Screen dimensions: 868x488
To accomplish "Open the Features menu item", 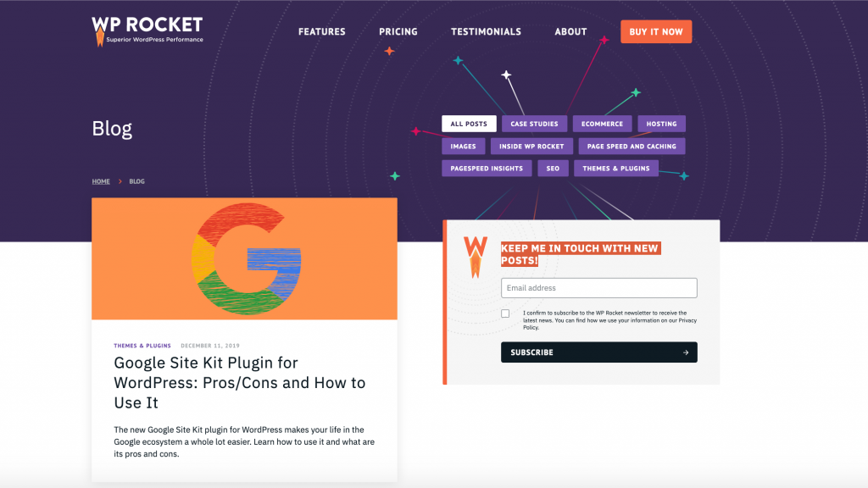I will tap(321, 31).
